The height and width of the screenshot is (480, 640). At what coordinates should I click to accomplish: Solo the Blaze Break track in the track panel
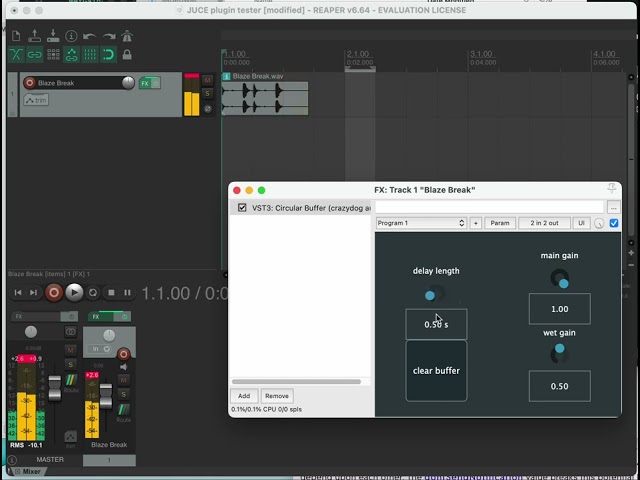click(x=207, y=94)
